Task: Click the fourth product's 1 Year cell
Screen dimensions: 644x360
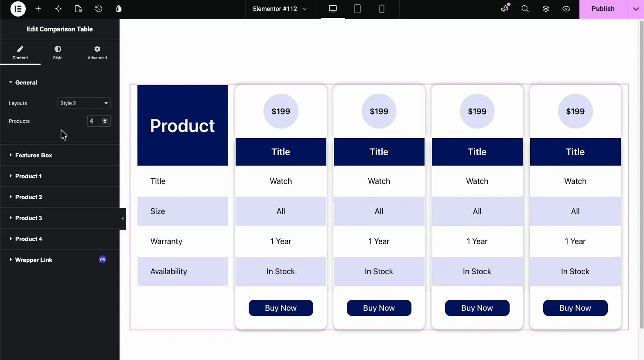Action: (575, 241)
